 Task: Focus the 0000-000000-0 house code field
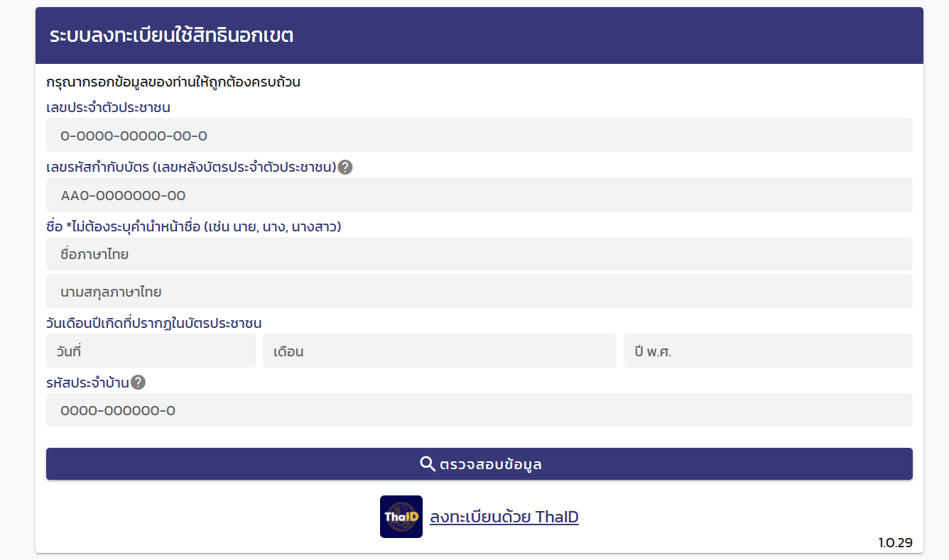click(479, 410)
